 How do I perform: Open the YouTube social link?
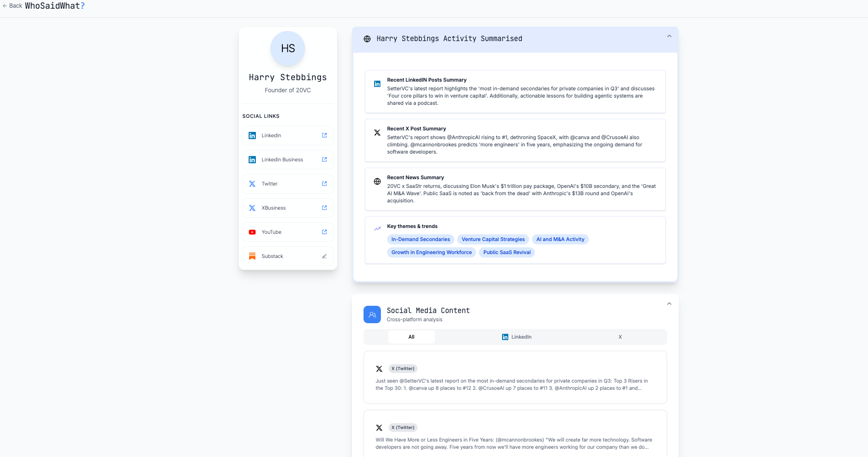(288, 232)
